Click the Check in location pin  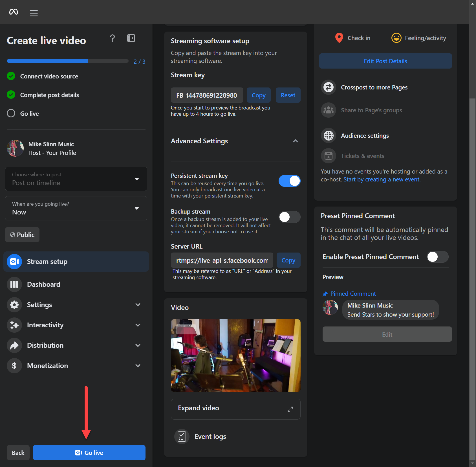click(339, 38)
